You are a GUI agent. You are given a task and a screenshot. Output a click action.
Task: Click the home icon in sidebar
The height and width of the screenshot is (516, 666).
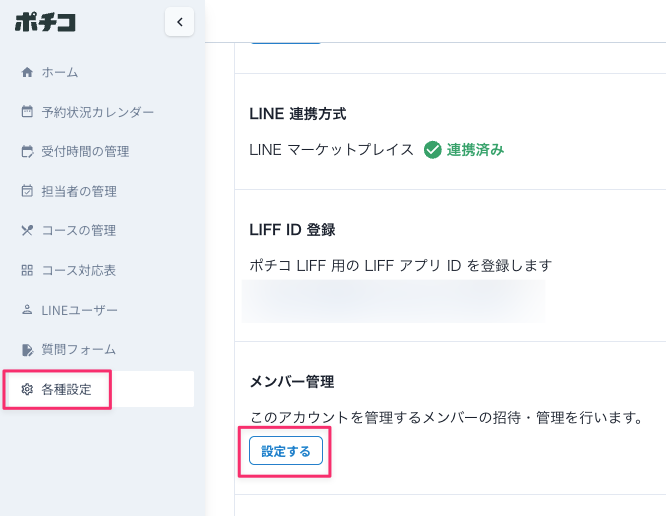tap(27, 72)
